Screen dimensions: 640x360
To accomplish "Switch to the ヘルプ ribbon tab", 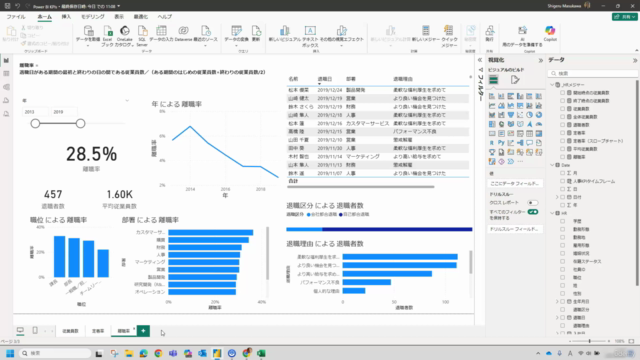I will tap(164, 17).
